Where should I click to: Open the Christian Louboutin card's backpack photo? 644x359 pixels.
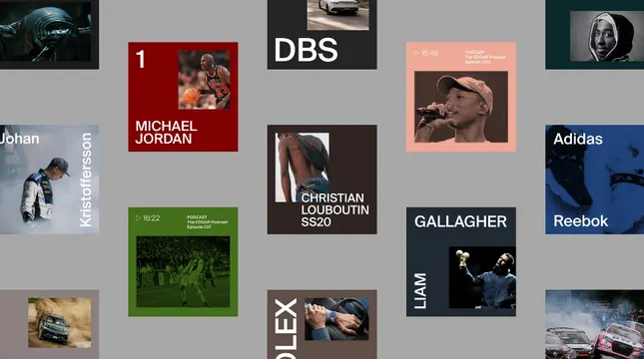tap(302, 167)
